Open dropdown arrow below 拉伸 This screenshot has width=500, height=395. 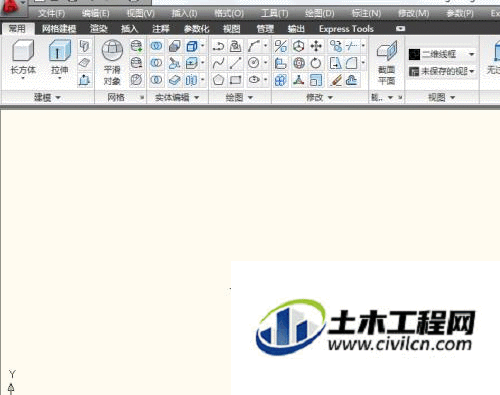[60, 79]
